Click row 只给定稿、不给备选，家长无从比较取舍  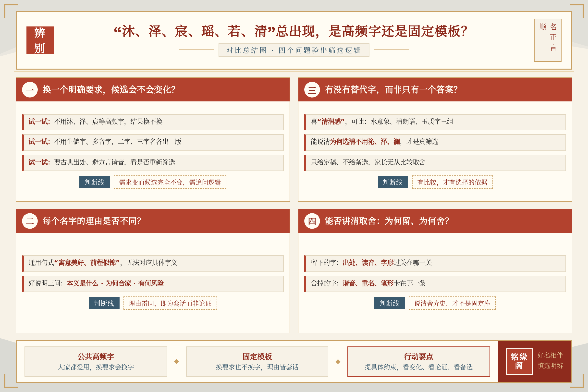click(x=435, y=163)
